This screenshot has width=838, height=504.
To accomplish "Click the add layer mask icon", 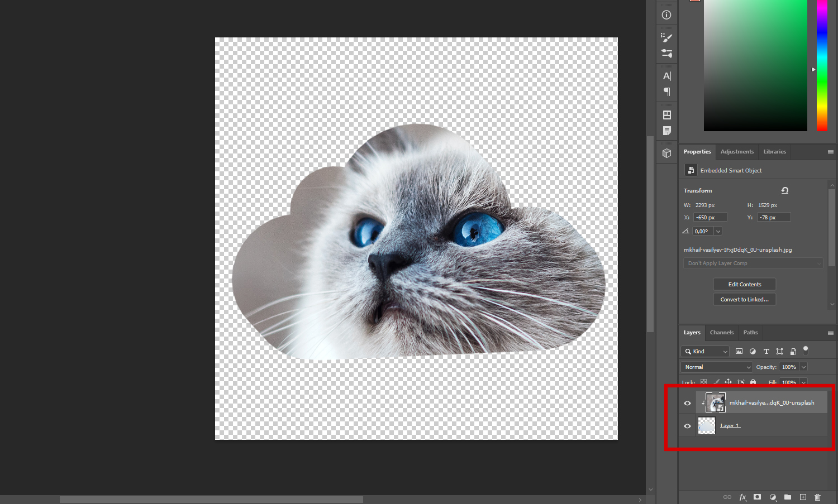I will [757, 497].
